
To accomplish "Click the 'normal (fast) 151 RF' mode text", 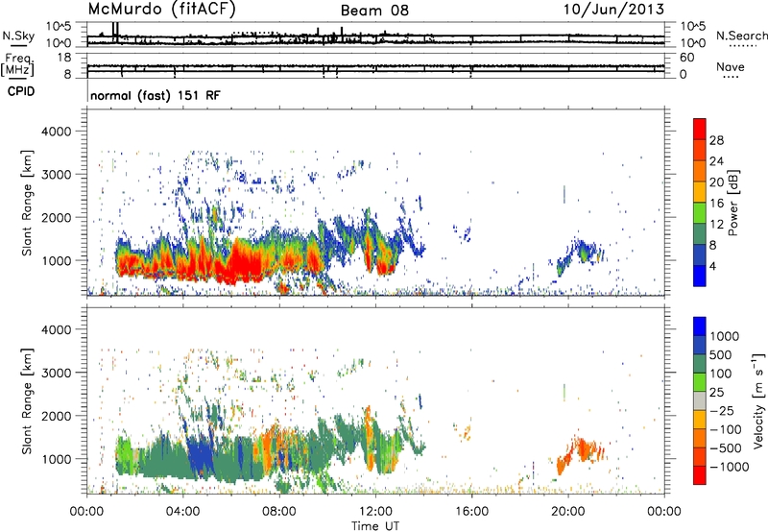I will (156, 95).
